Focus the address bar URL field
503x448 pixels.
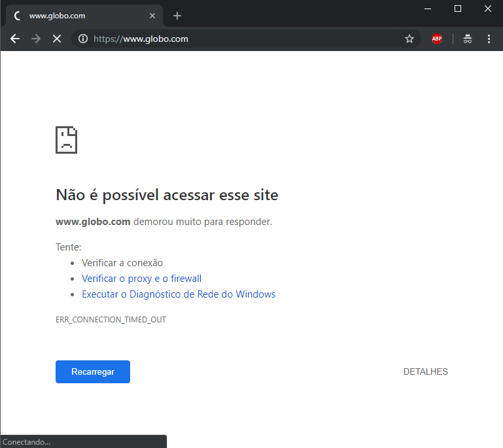click(242, 39)
